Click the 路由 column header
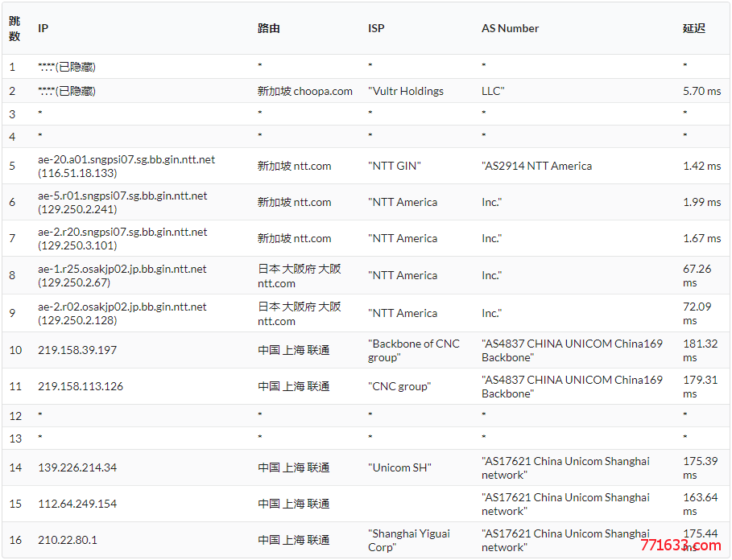Viewport: 732px width, 560px height. click(x=268, y=28)
